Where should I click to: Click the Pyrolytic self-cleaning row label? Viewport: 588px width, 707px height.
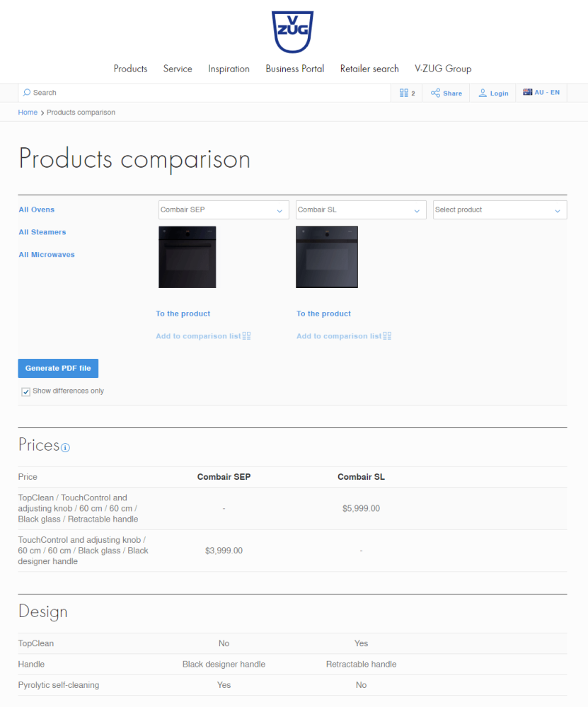click(59, 685)
